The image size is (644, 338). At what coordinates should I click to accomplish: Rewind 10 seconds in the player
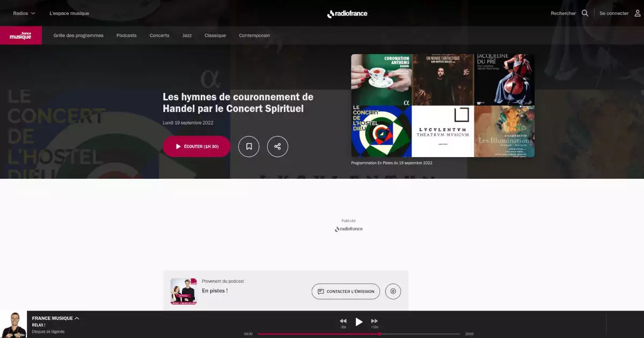[x=343, y=321]
